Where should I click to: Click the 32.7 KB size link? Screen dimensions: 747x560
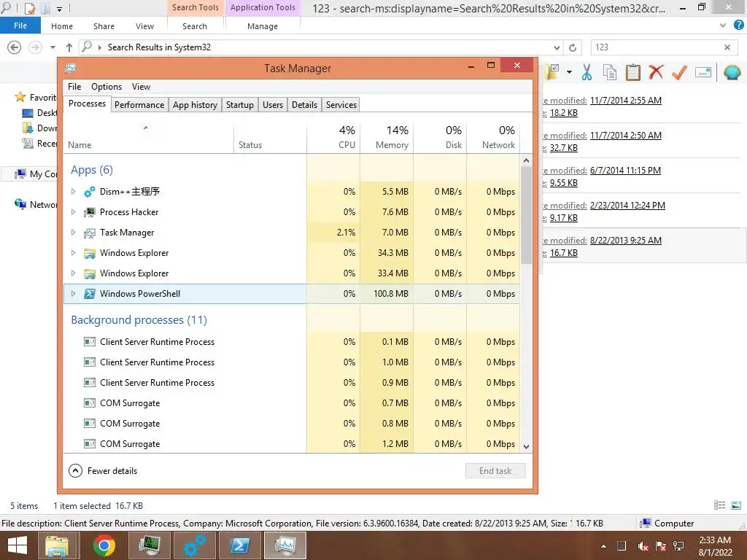564,147
